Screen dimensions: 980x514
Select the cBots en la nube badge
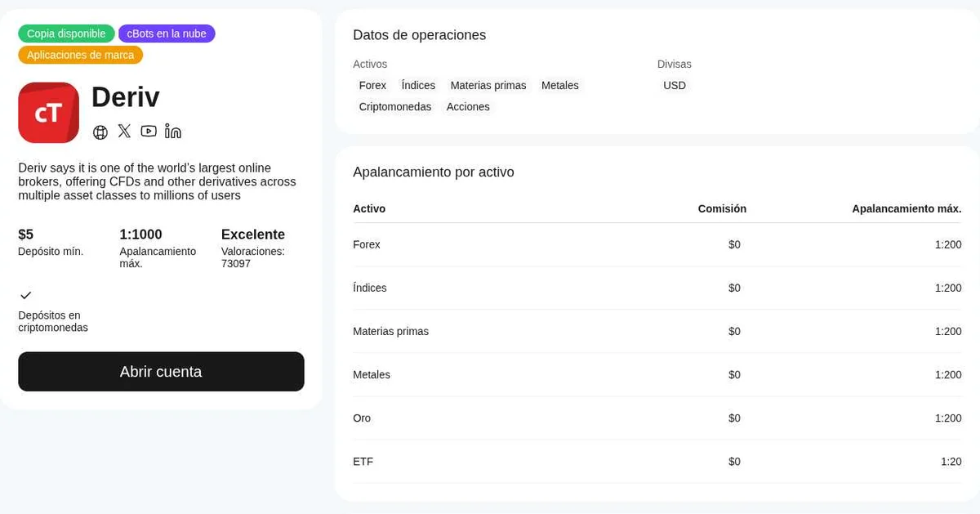[167, 34]
